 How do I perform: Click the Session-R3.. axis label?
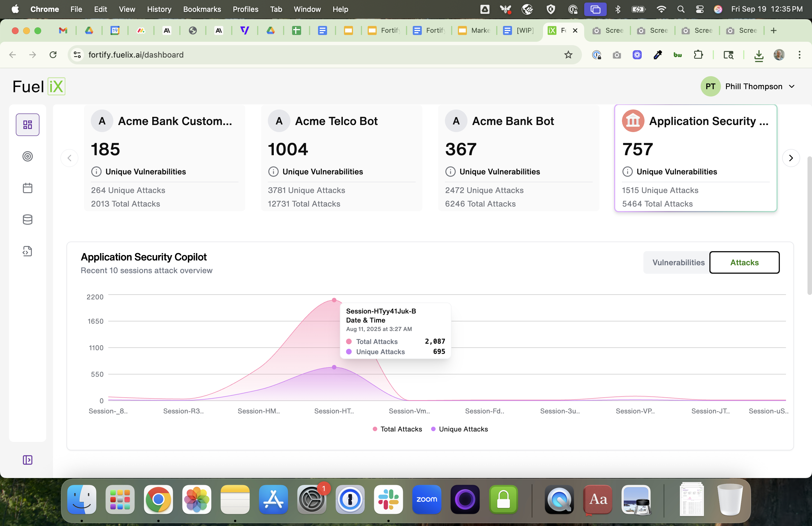(x=183, y=411)
